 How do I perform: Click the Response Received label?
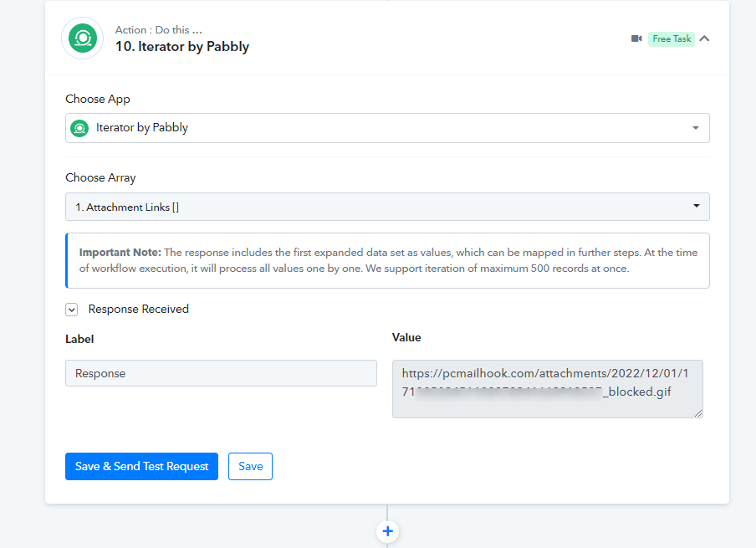[x=138, y=310]
